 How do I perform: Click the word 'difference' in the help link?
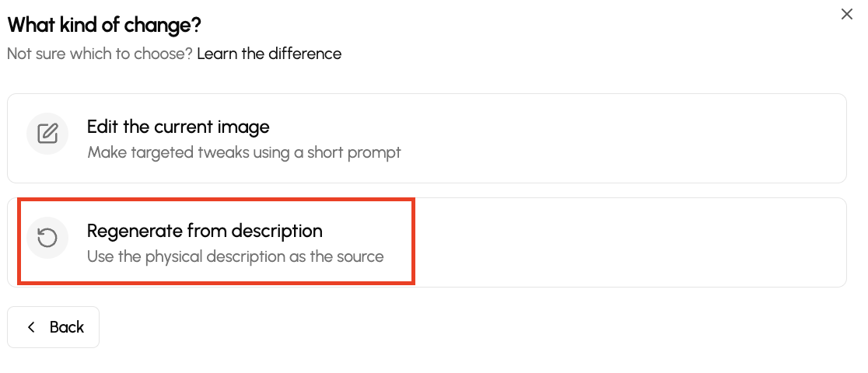tap(305, 54)
